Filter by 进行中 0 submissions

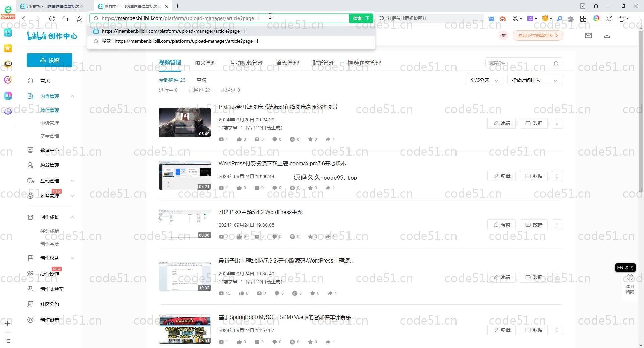point(168,90)
